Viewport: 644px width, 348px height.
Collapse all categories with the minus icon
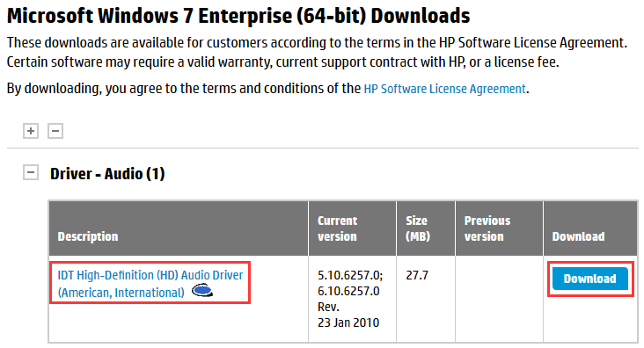(55, 131)
